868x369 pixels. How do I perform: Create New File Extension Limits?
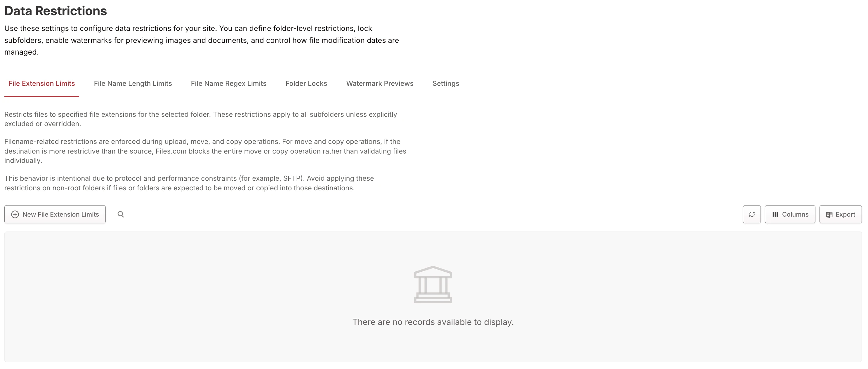(x=55, y=214)
